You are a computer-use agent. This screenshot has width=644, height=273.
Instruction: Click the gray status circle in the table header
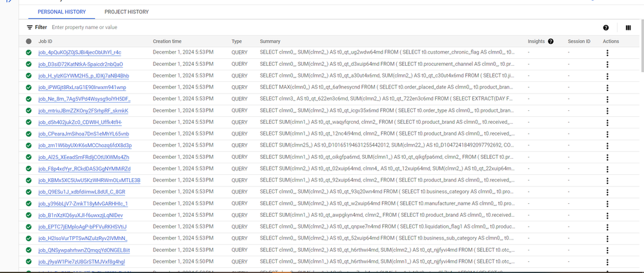[28, 41]
